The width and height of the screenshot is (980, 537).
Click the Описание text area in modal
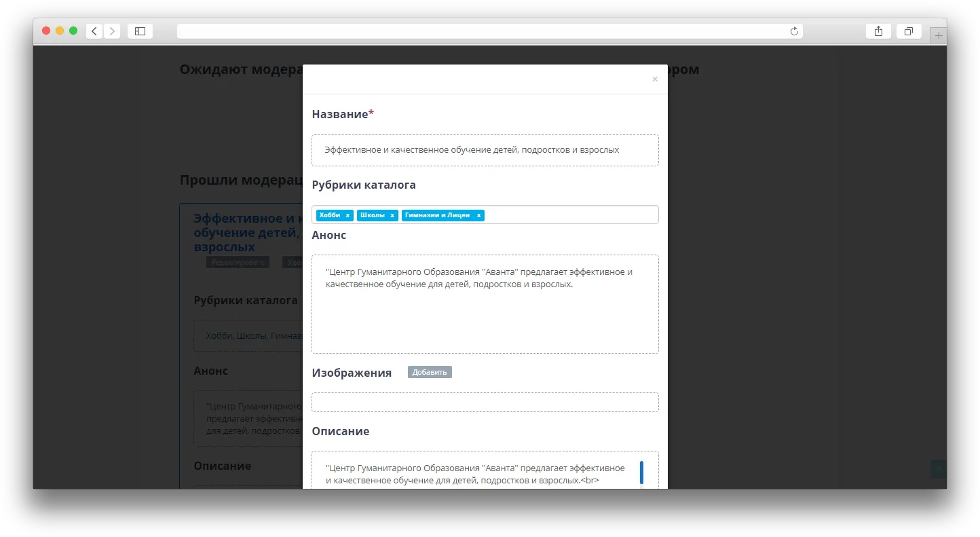pos(485,470)
